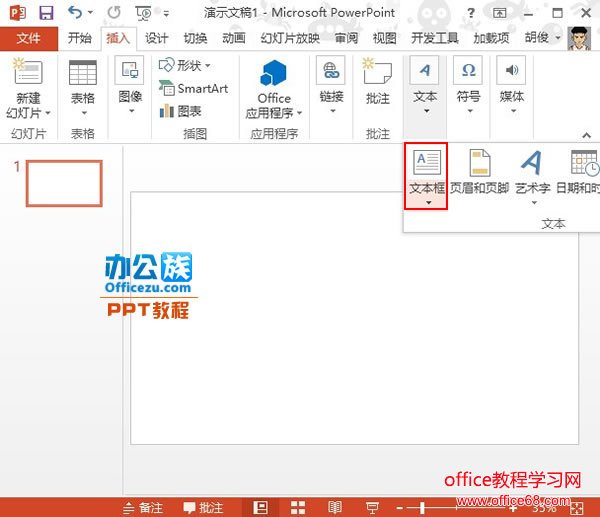Image resolution: width=600 pixels, height=517 pixels.
Task: Insert a 图表 chart
Action: (180, 111)
